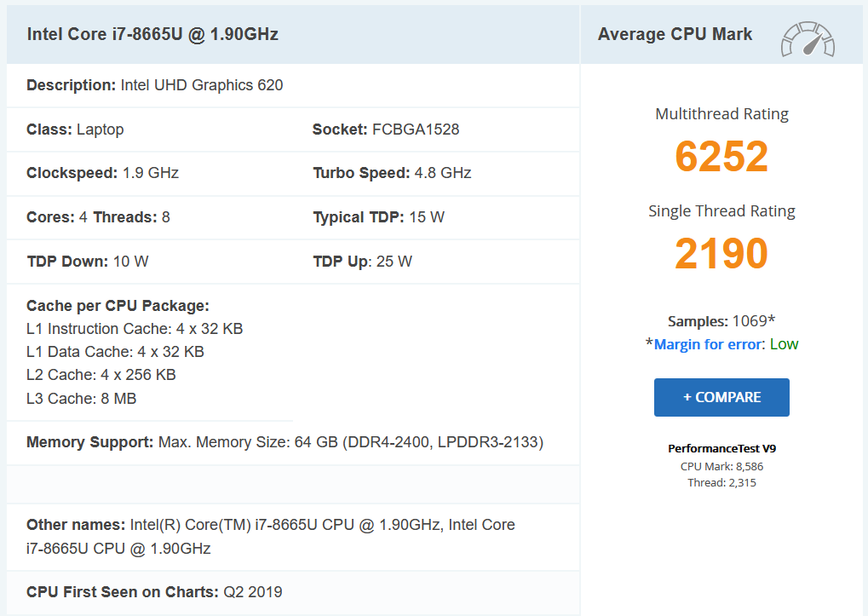
Task: Select the Average CPU Mark header
Action: 675,34
